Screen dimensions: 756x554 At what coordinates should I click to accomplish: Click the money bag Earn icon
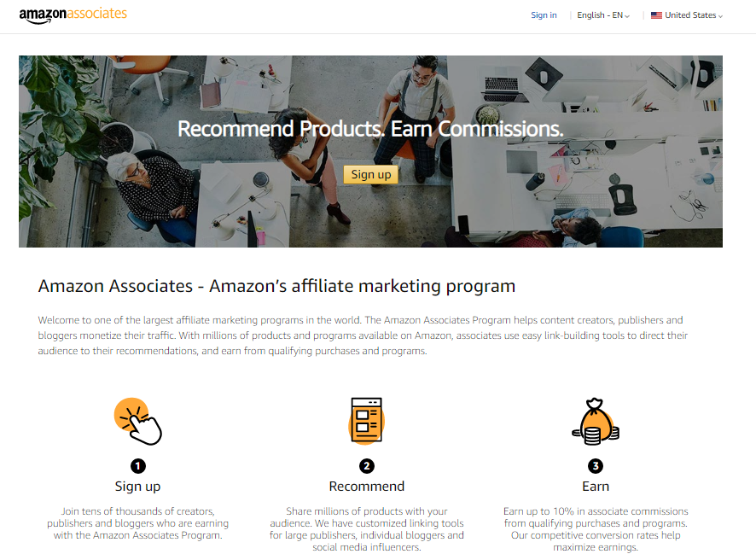pyautogui.click(x=596, y=421)
